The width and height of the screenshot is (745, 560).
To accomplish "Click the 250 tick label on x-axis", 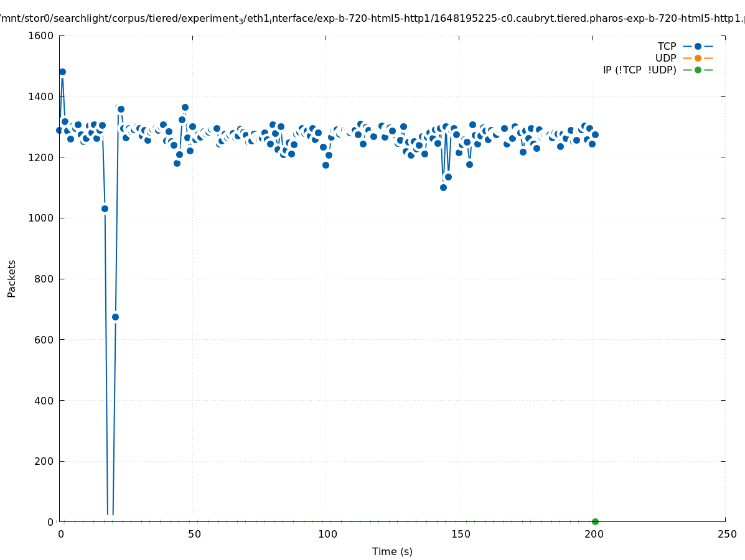I will 726,534.
